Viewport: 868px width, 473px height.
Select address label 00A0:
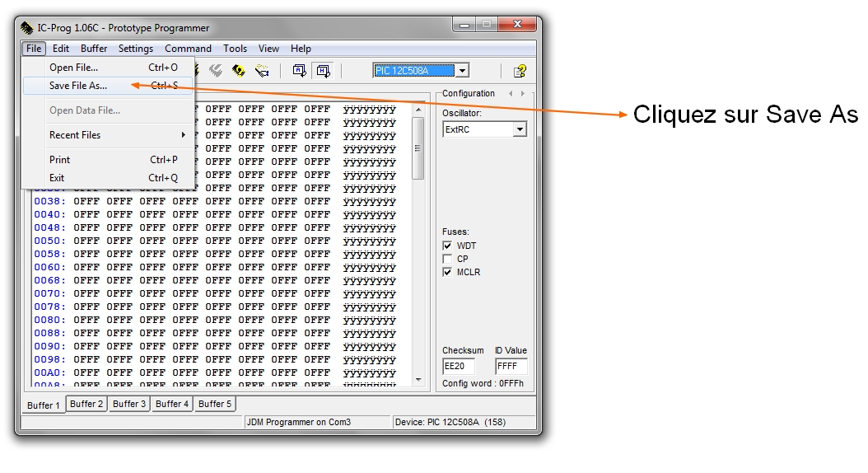coord(49,372)
